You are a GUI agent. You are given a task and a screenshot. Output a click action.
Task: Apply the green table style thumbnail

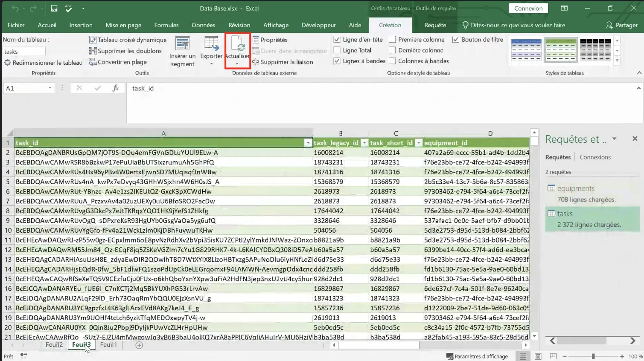(x=561, y=50)
